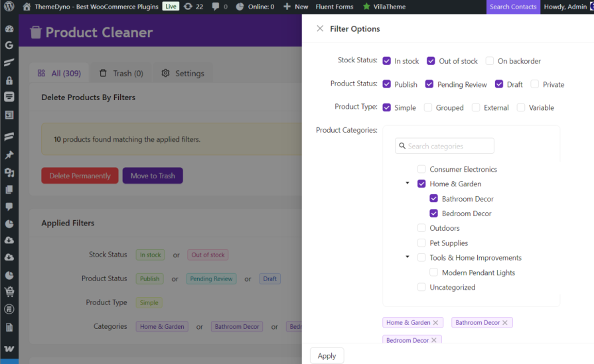Click the VillaTheme star icon
594x364 pixels.
point(366,7)
